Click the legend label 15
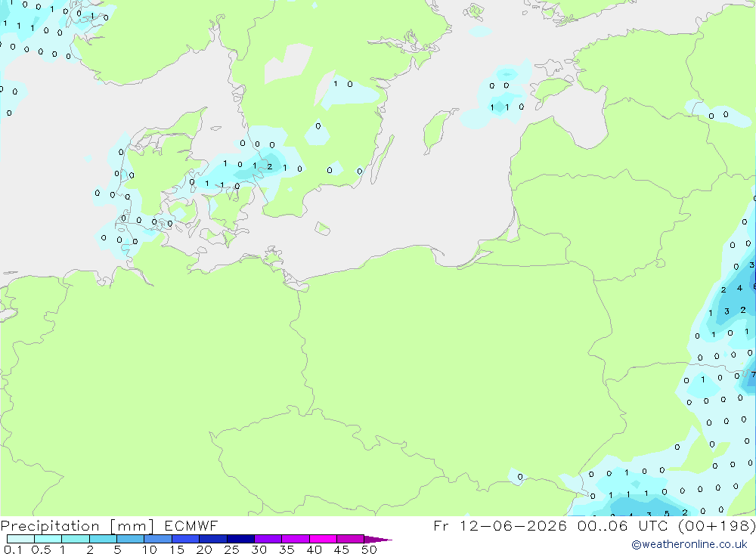The width and height of the screenshot is (756, 554). pyautogui.click(x=177, y=549)
